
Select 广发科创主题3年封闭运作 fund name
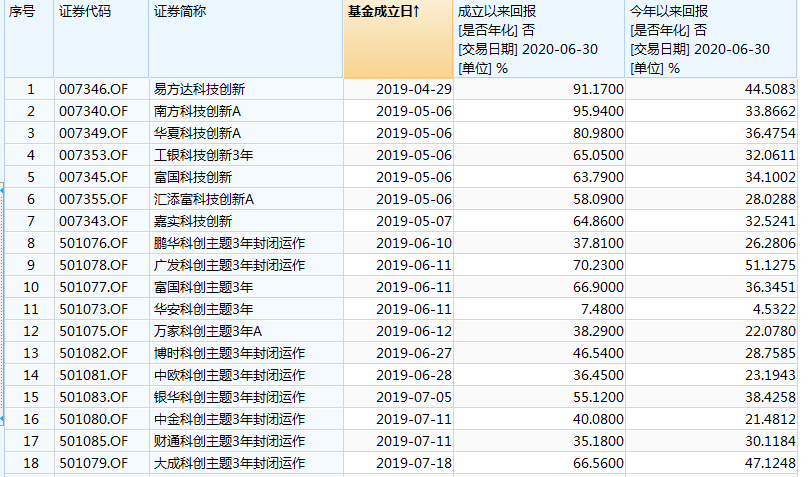(x=229, y=265)
